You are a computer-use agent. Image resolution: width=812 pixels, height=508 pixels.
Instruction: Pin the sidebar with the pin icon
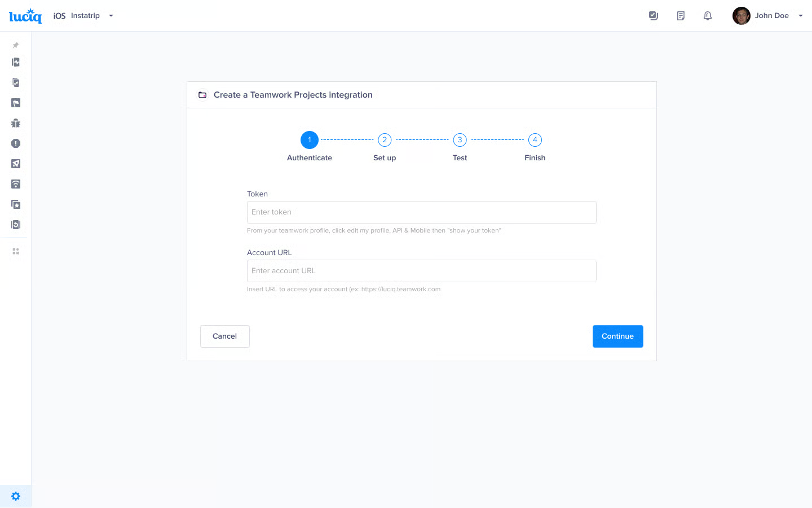(x=16, y=45)
